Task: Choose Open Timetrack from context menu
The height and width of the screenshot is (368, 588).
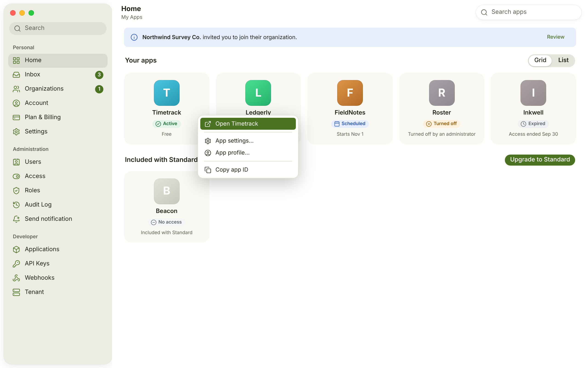Action: tap(248, 124)
